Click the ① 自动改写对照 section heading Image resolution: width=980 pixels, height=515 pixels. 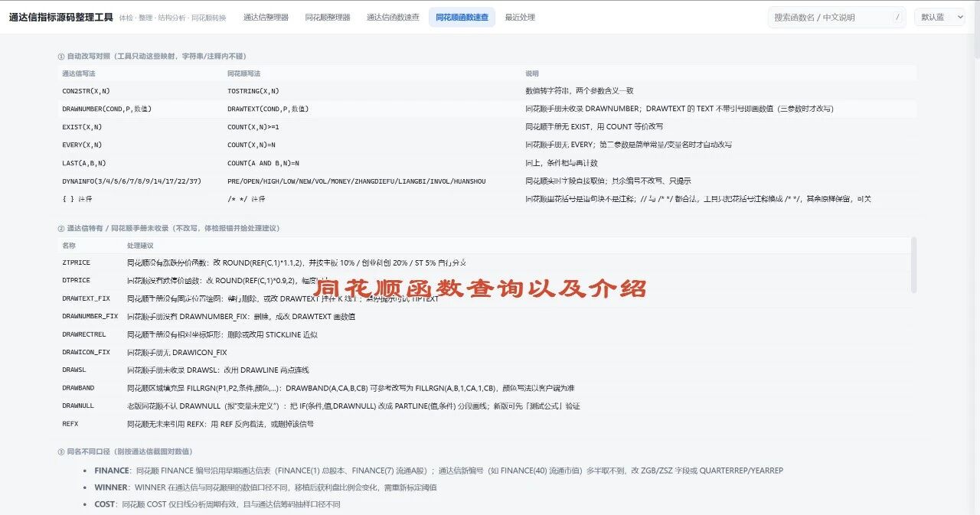(152, 56)
